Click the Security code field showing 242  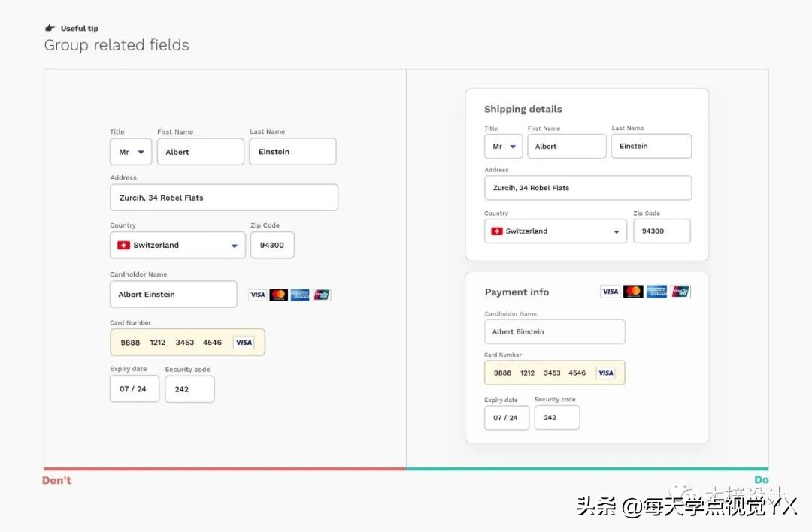[x=189, y=388]
